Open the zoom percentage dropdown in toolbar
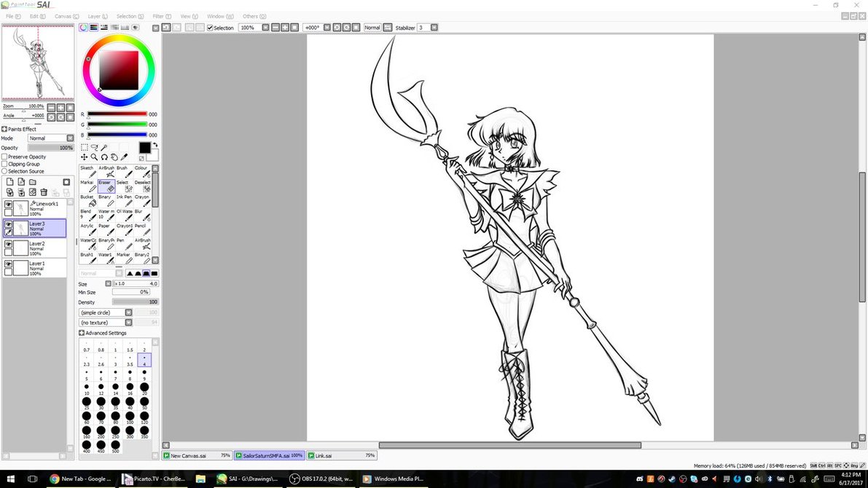This screenshot has width=868, height=488. pyautogui.click(x=265, y=28)
